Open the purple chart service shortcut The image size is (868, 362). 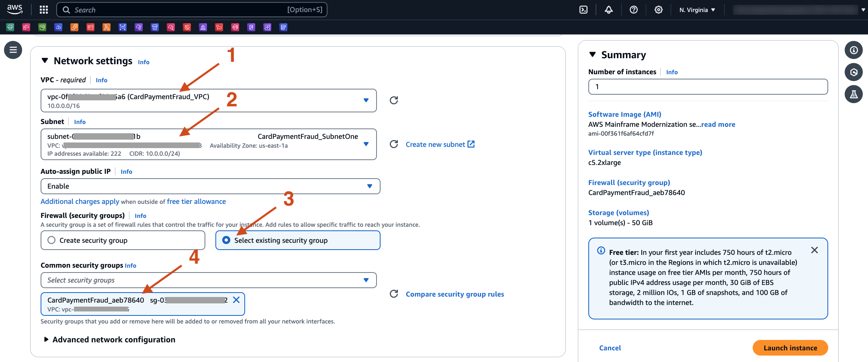267,27
